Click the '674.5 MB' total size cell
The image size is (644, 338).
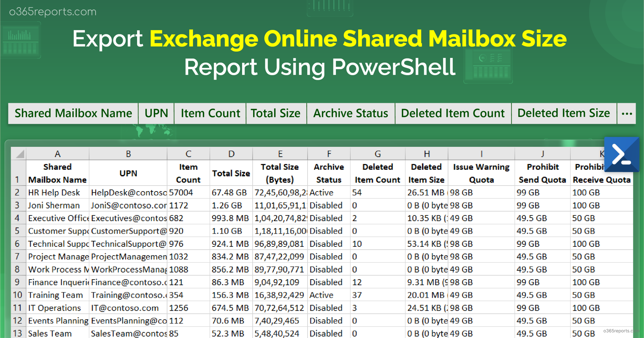(231, 308)
